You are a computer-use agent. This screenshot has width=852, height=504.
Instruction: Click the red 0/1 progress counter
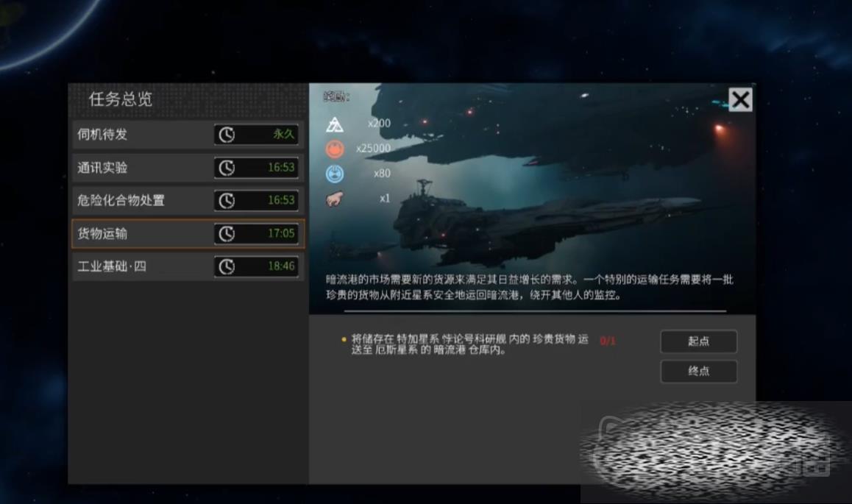[x=608, y=341]
